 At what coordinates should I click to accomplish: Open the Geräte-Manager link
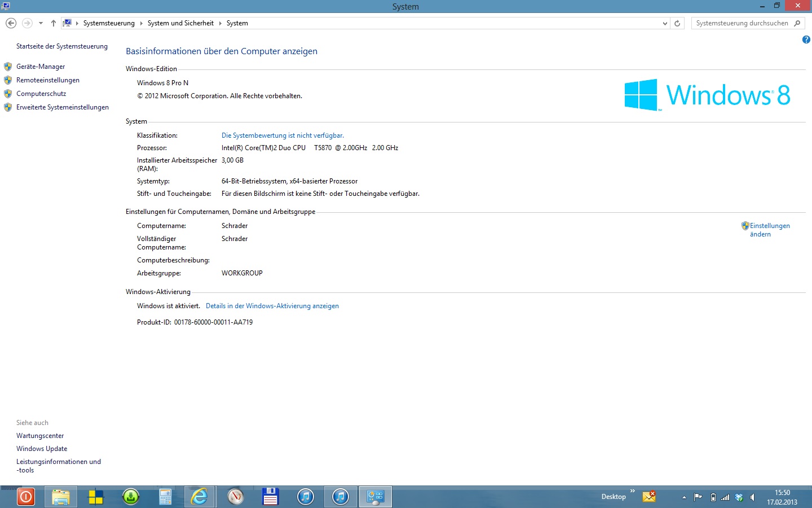coord(41,67)
